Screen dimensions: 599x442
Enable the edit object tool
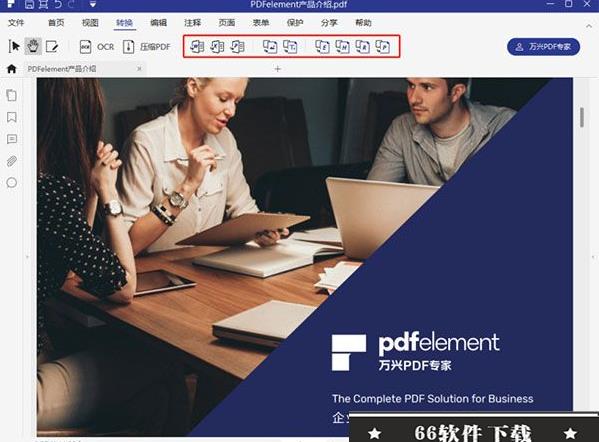coord(52,47)
